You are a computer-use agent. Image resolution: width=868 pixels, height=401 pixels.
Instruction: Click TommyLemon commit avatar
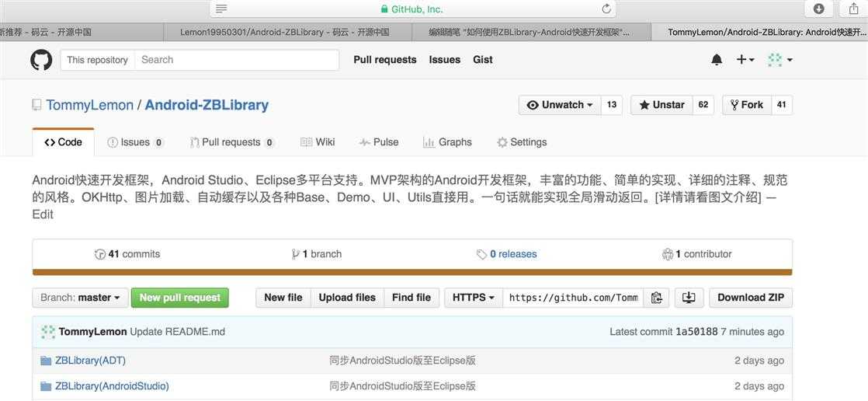48,332
